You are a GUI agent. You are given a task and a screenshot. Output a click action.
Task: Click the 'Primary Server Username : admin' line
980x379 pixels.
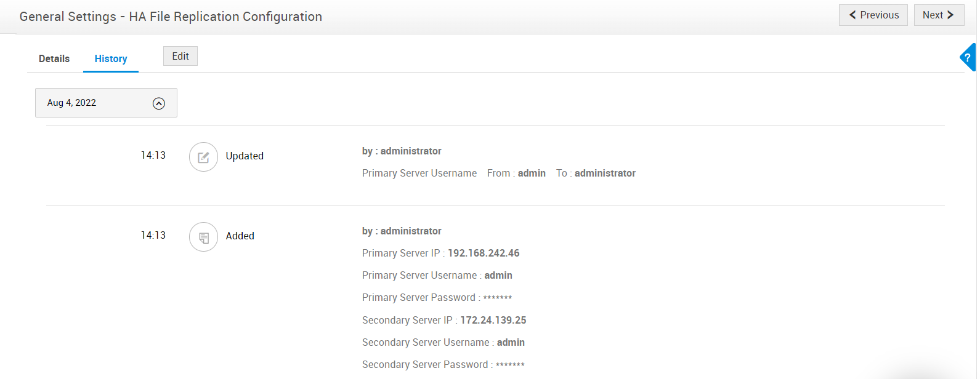coord(437,275)
